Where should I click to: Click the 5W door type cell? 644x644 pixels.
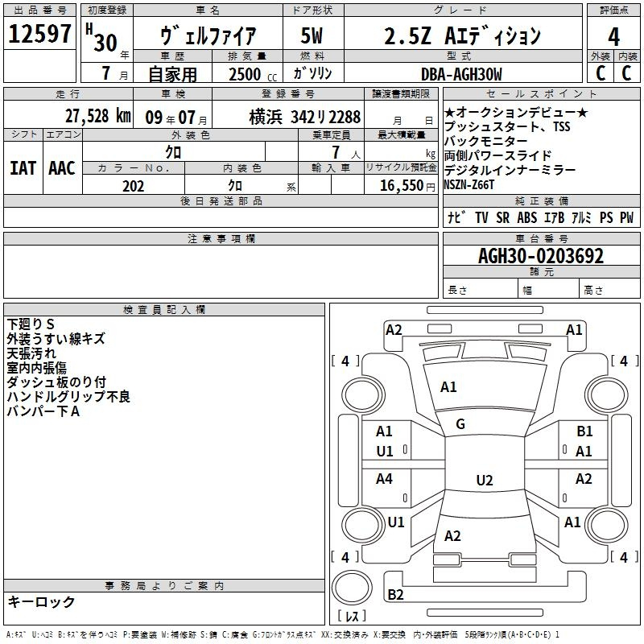point(312,36)
